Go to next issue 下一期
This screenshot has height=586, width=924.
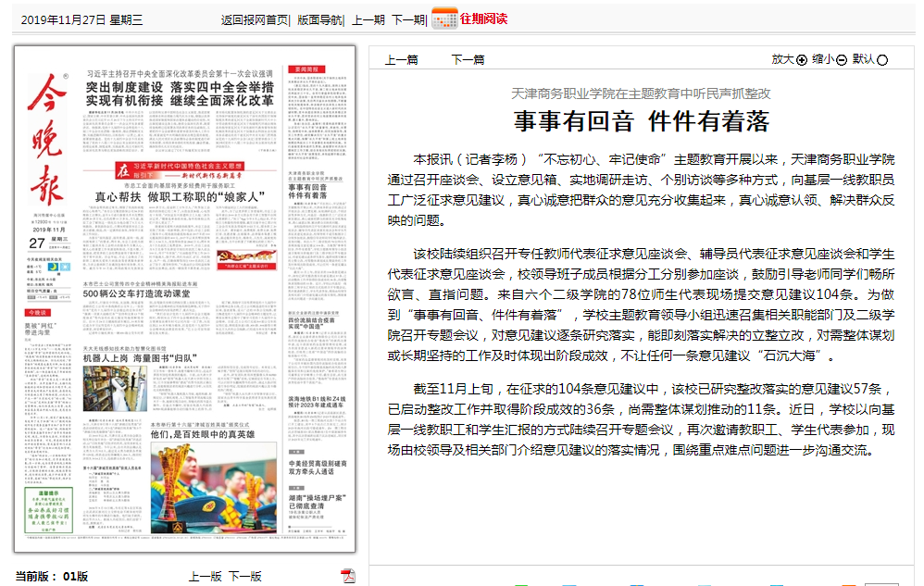407,19
